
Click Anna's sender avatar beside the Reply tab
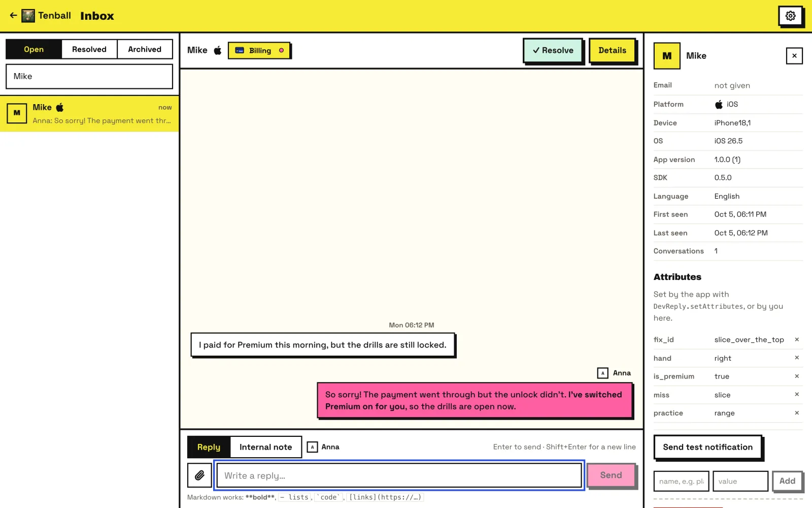click(x=312, y=447)
